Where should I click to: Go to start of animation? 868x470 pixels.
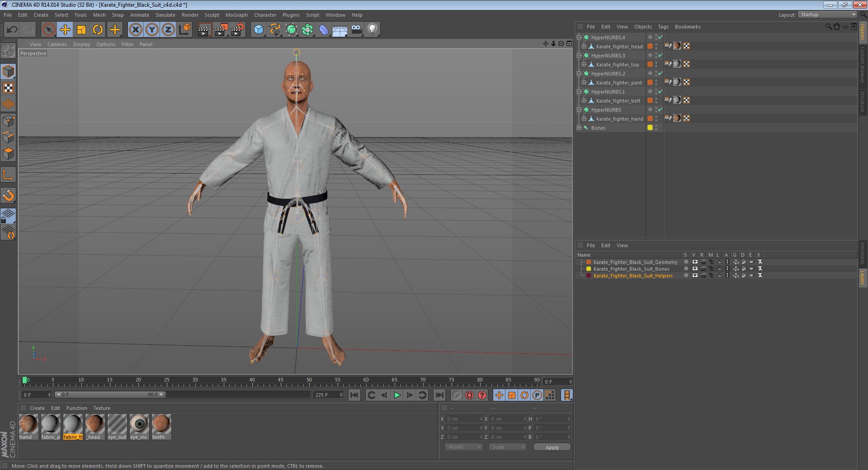coord(354,395)
